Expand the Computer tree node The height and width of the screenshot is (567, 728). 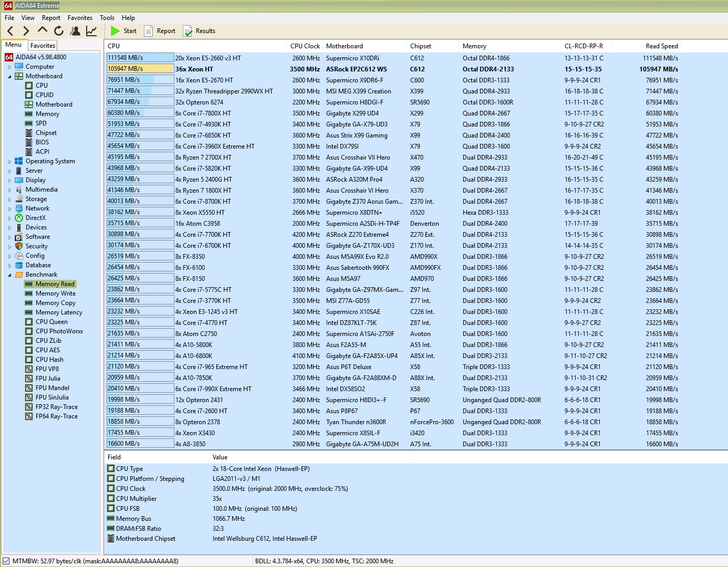[9, 67]
